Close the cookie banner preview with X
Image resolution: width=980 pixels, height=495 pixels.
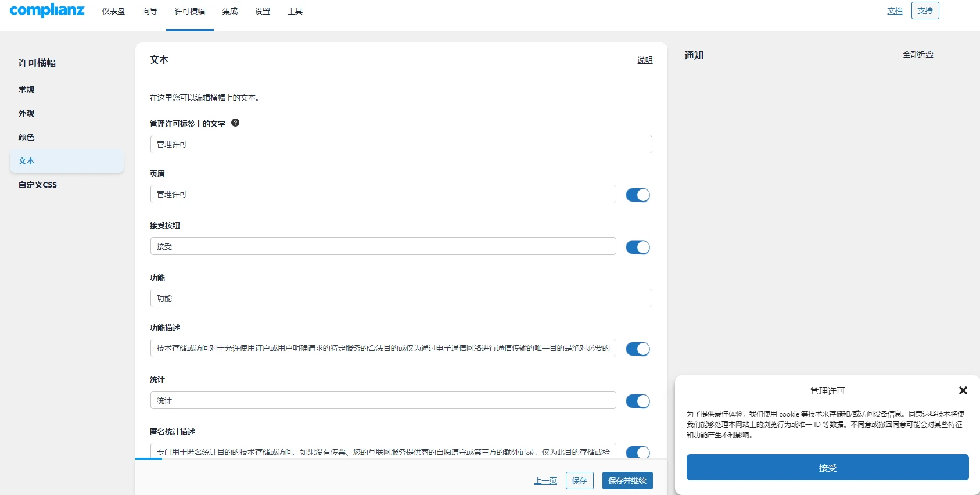click(x=963, y=390)
